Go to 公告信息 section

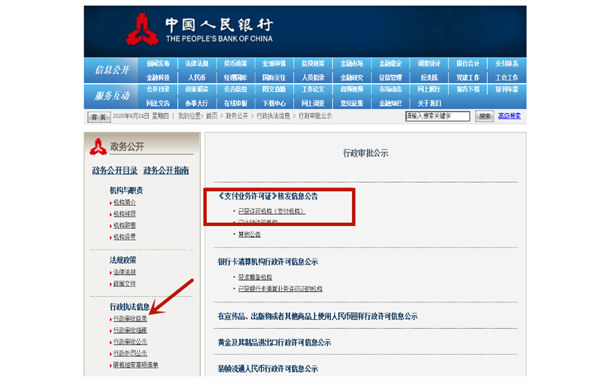[x=235, y=89]
